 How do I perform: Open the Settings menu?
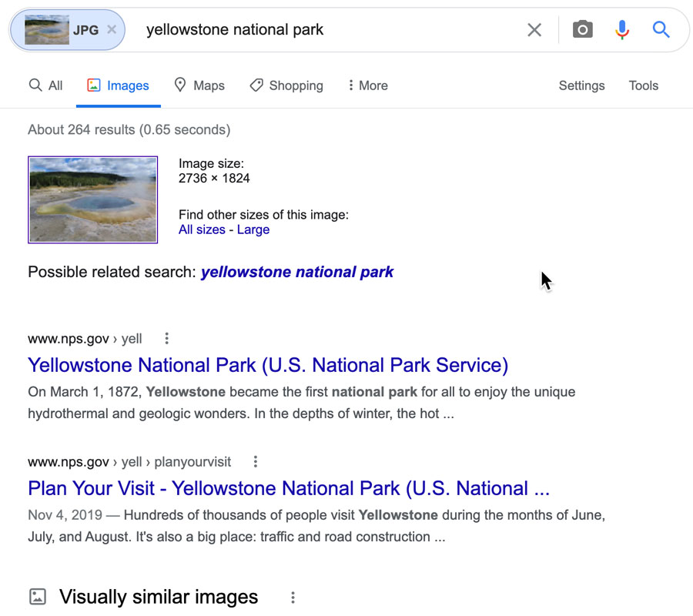[581, 85]
